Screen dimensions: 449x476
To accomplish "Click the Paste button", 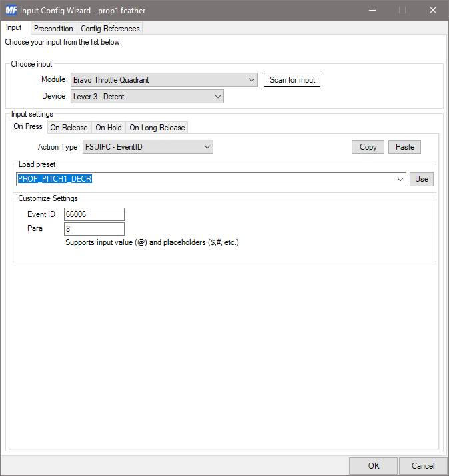I will tap(404, 147).
